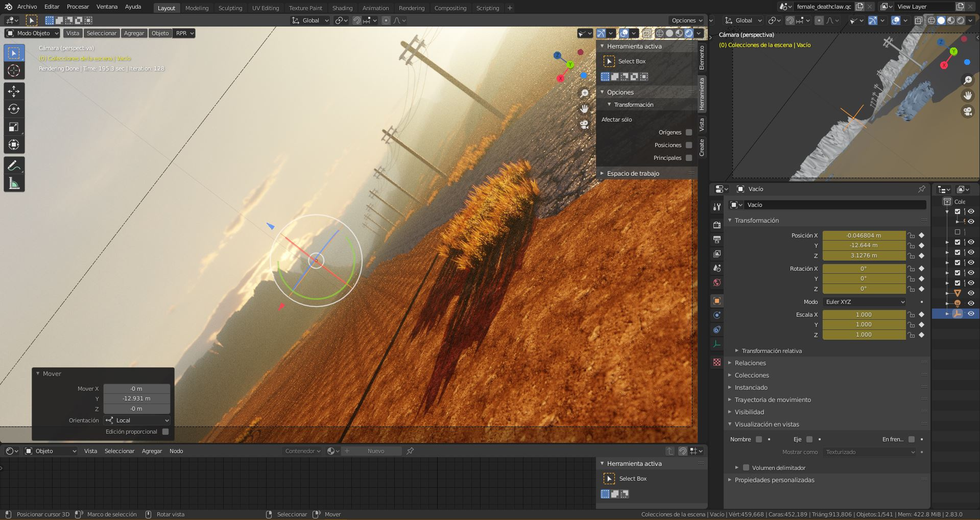Expand the Transformación relativa subpanel

point(771,351)
